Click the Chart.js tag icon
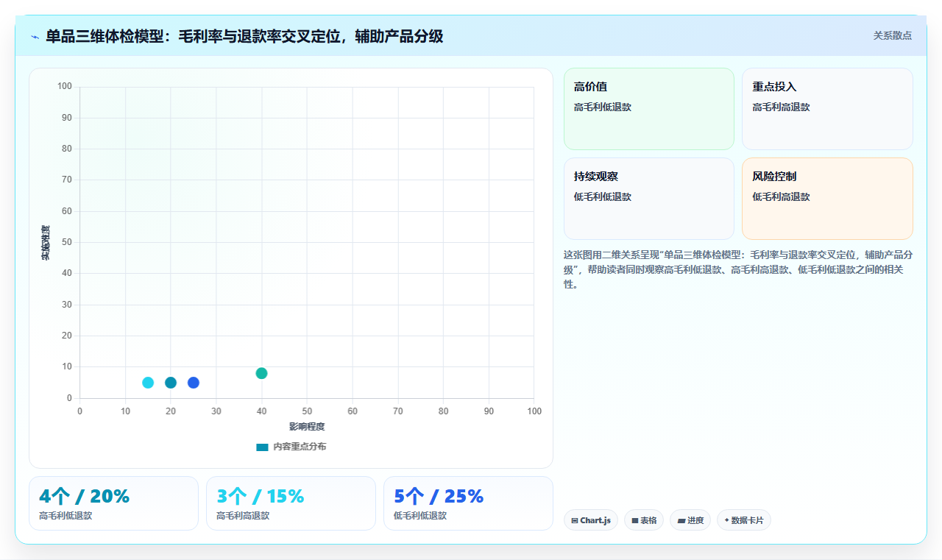This screenshot has width=942, height=560. (x=575, y=520)
